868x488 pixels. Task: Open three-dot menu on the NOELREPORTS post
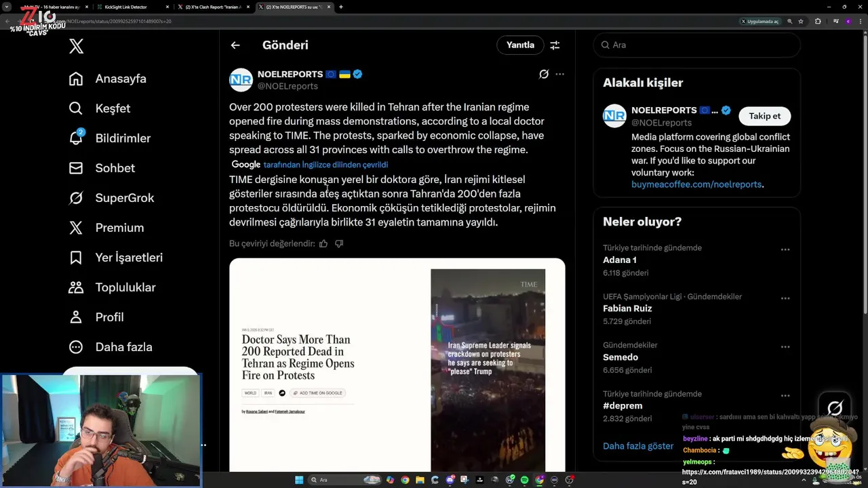559,74
